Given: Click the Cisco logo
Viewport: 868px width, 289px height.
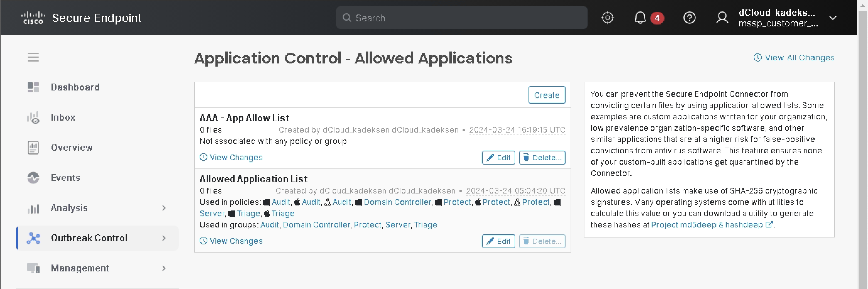Looking at the screenshot, I should coord(33,18).
